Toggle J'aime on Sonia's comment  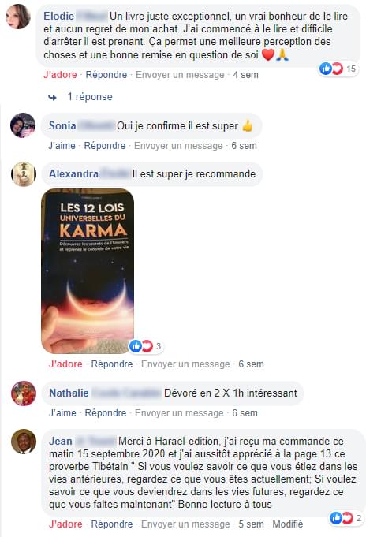[x=62, y=146]
